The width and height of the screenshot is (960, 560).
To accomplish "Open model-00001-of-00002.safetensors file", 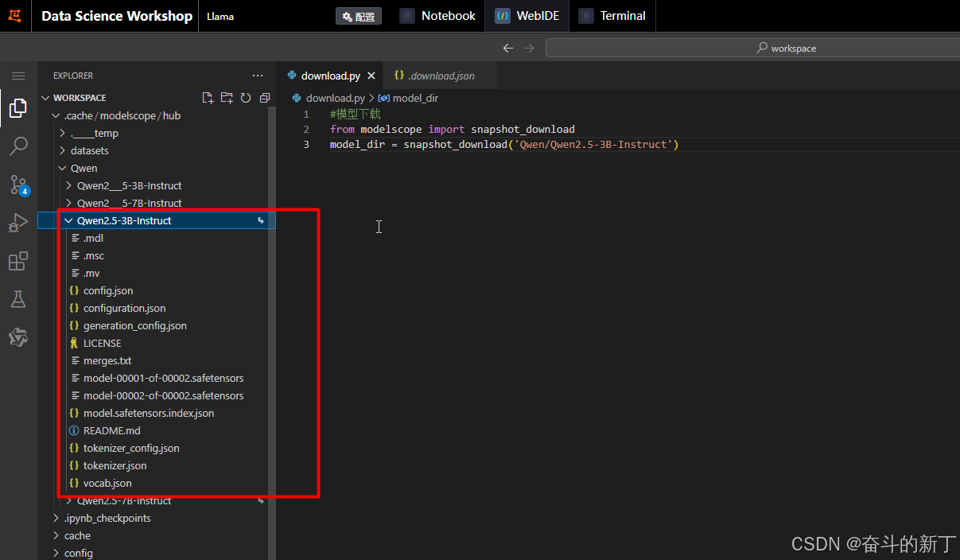I will click(x=163, y=378).
